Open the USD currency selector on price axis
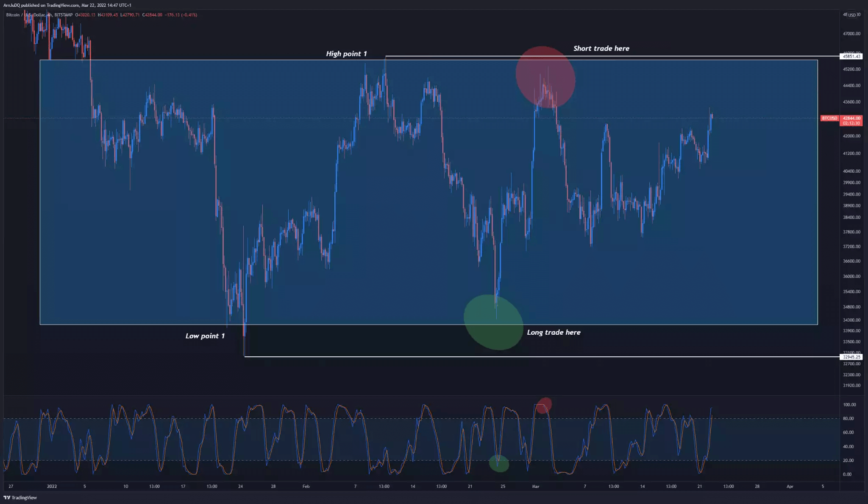The image size is (868, 504). 851,15
